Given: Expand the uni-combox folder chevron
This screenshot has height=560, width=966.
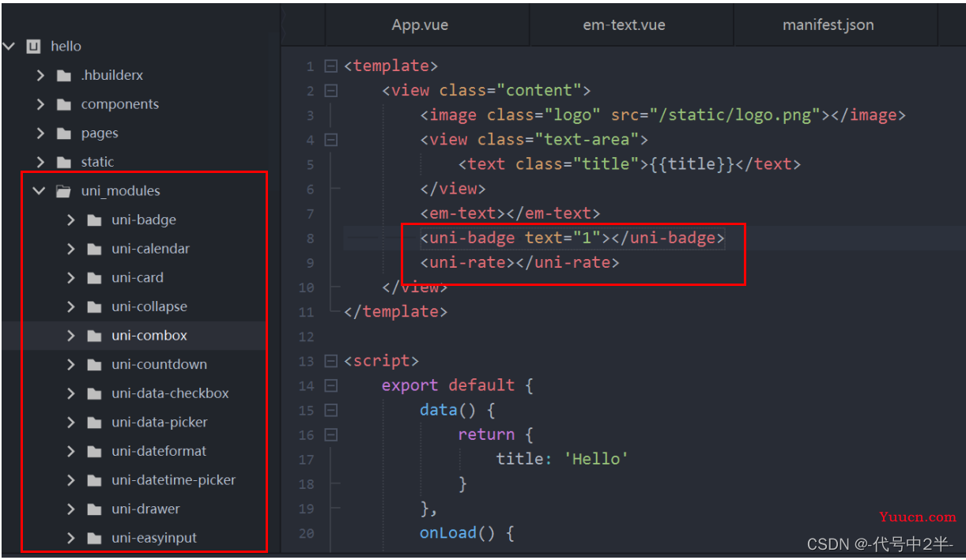Looking at the screenshot, I should (x=71, y=336).
